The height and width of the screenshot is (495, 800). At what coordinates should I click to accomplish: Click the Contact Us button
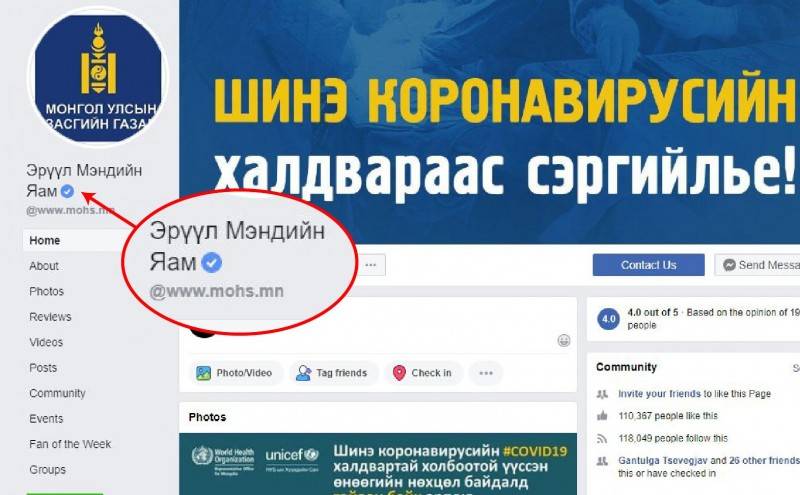(x=648, y=265)
